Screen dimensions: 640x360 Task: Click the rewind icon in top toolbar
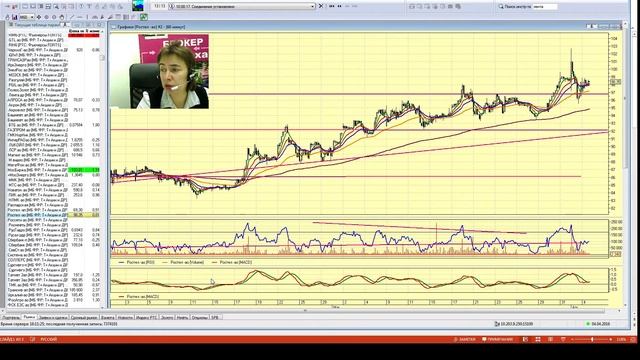coord(332,6)
